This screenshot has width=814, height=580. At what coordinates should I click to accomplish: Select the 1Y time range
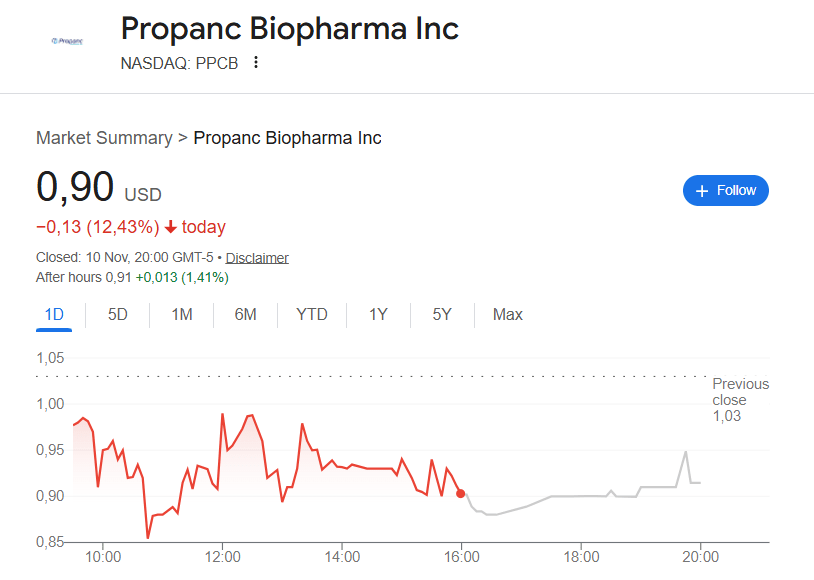[378, 314]
